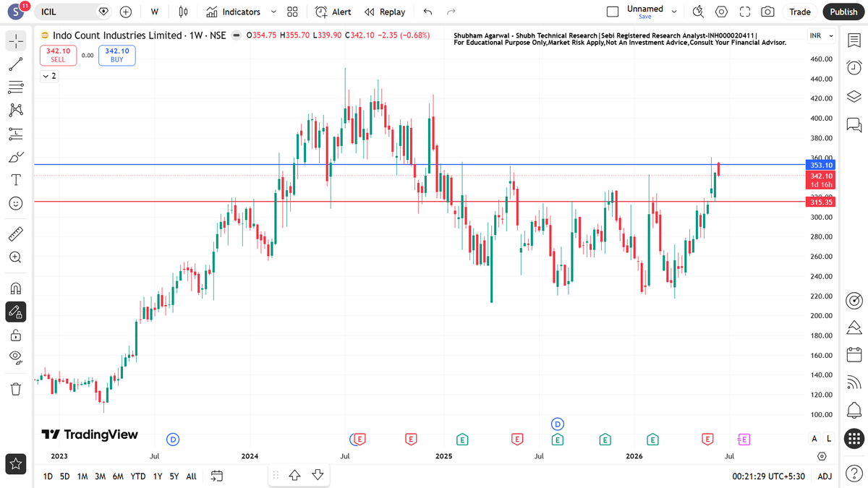Set date range to 5D
The width and height of the screenshot is (868, 488).
pos(65,476)
